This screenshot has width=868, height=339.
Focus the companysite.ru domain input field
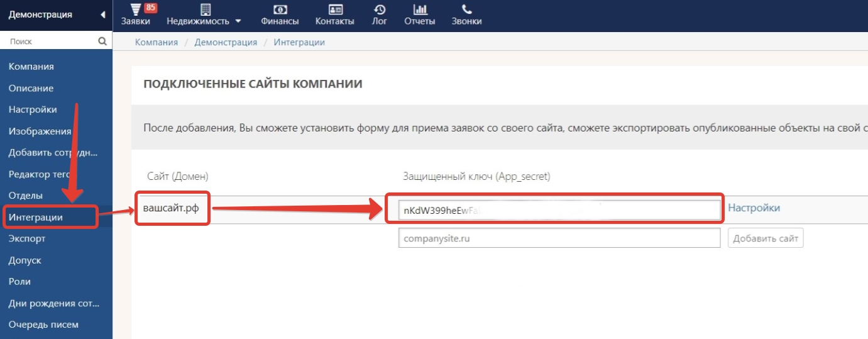[559, 238]
